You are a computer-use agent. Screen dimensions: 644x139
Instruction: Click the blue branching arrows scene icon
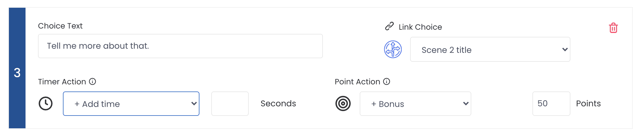(393, 49)
